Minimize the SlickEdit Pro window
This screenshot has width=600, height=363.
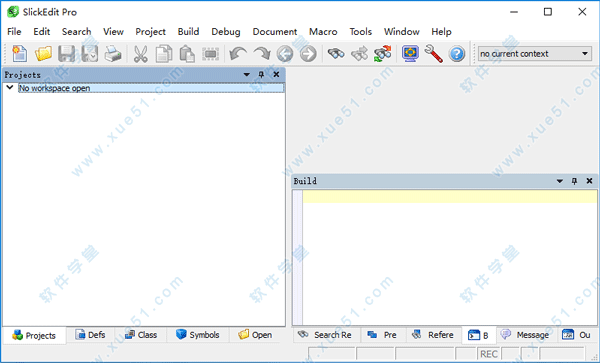pyautogui.click(x=514, y=12)
